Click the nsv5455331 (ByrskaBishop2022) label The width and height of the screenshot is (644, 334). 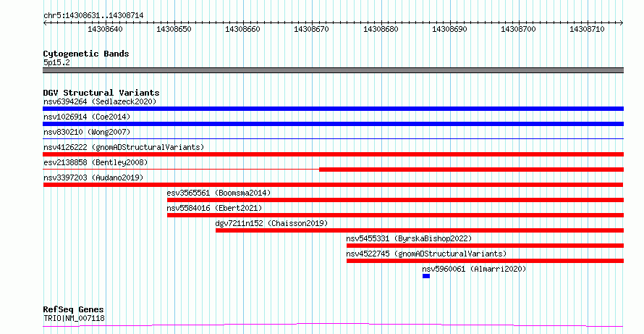[409, 238]
